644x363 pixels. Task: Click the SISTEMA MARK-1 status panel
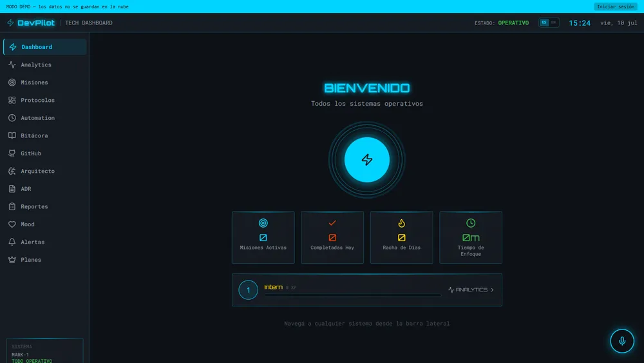[x=45, y=351]
